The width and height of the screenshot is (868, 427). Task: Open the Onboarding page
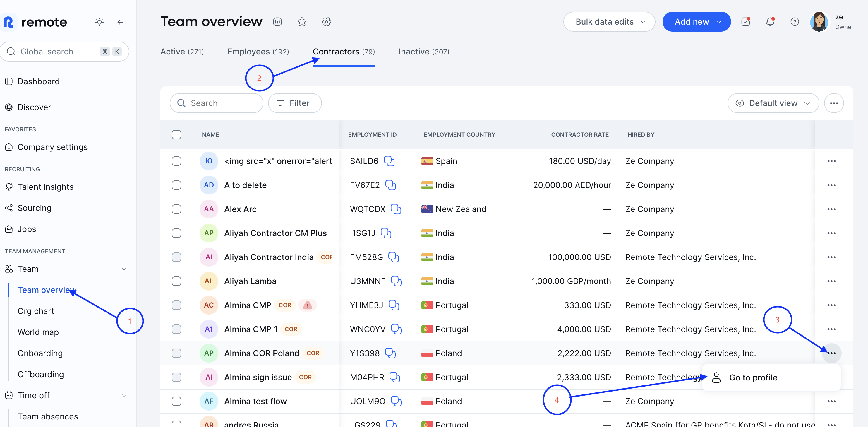(40, 353)
